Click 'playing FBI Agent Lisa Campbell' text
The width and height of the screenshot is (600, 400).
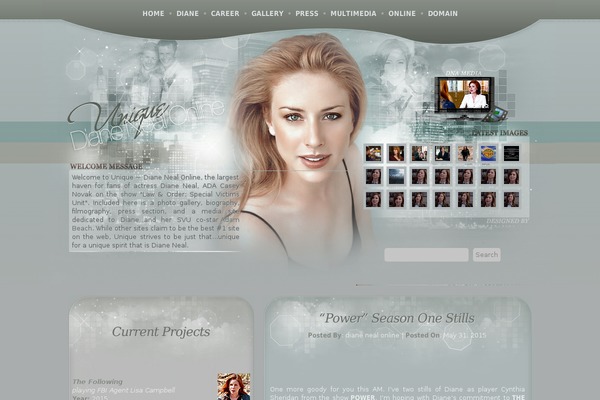click(x=124, y=390)
